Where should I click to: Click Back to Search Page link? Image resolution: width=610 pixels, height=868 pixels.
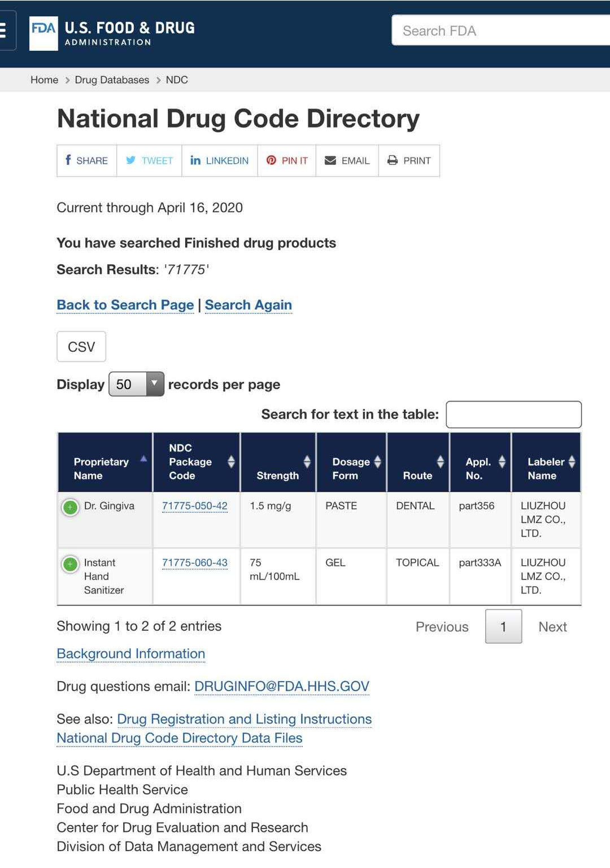coord(125,305)
